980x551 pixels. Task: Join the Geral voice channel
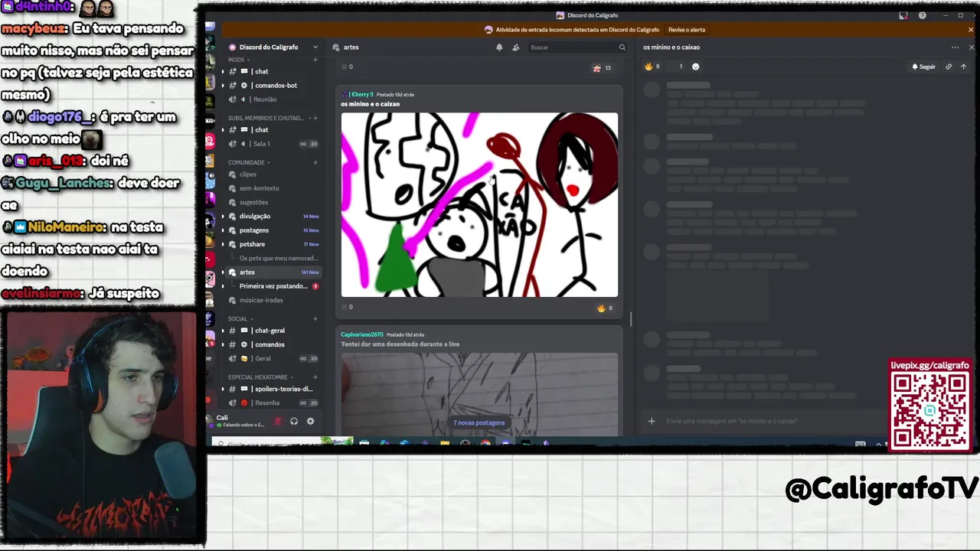click(x=271, y=358)
